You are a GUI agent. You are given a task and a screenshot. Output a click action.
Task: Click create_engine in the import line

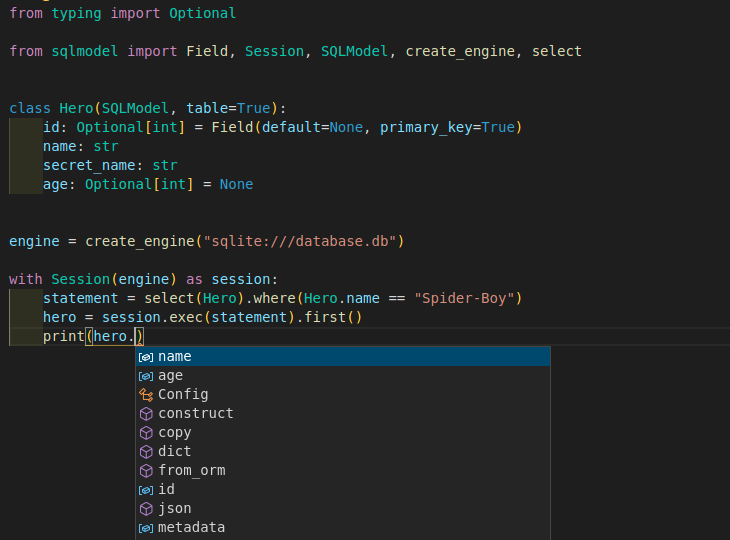460,51
